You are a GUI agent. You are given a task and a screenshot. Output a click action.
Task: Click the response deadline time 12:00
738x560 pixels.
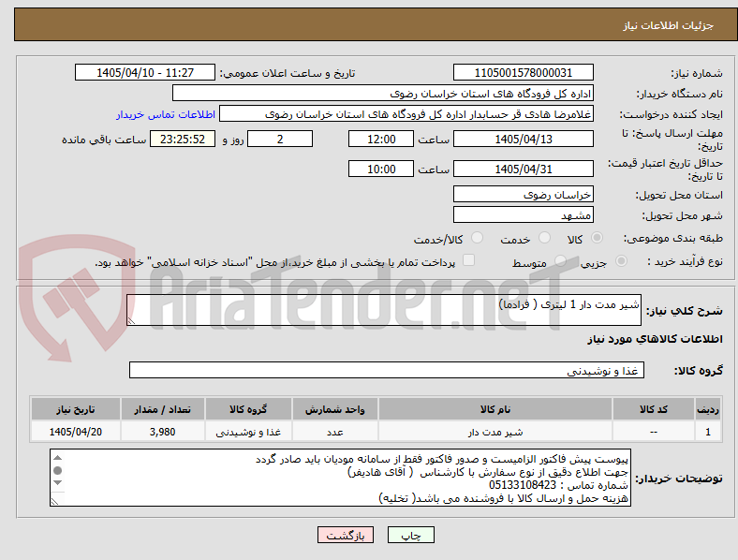tap(381, 140)
